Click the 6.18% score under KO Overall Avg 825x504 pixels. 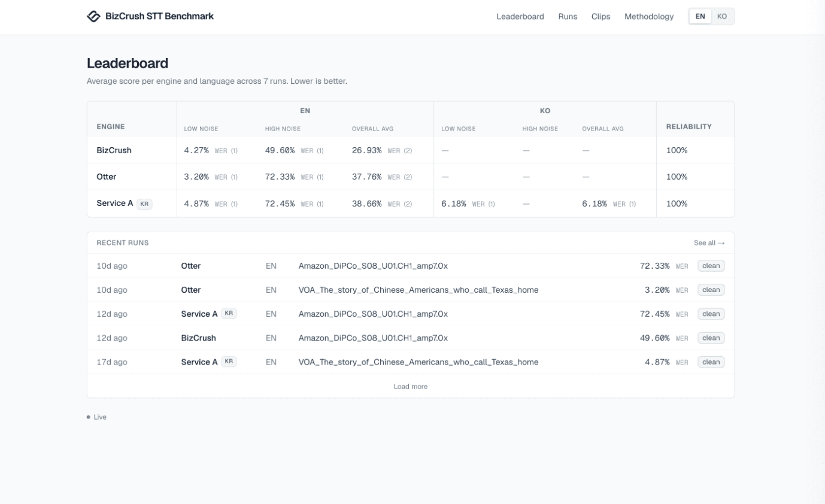tap(595, 204)
